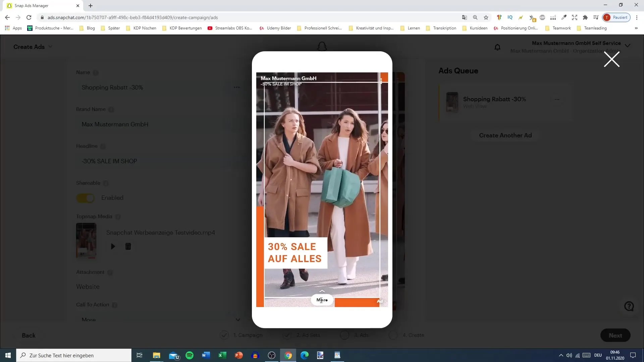Click the Snapchat Werbeanzeige Testvideo thumbnail
Screen dimensions: 644x362
click(x=86, y=240)
